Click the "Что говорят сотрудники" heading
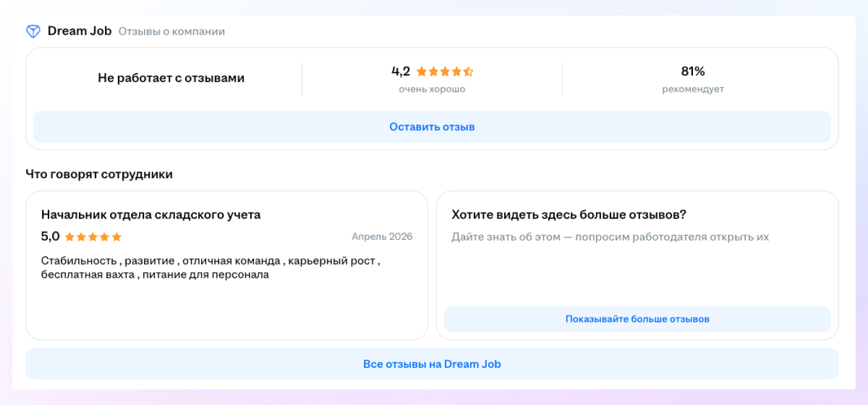 pyautogui.click(x=99, y=175)
